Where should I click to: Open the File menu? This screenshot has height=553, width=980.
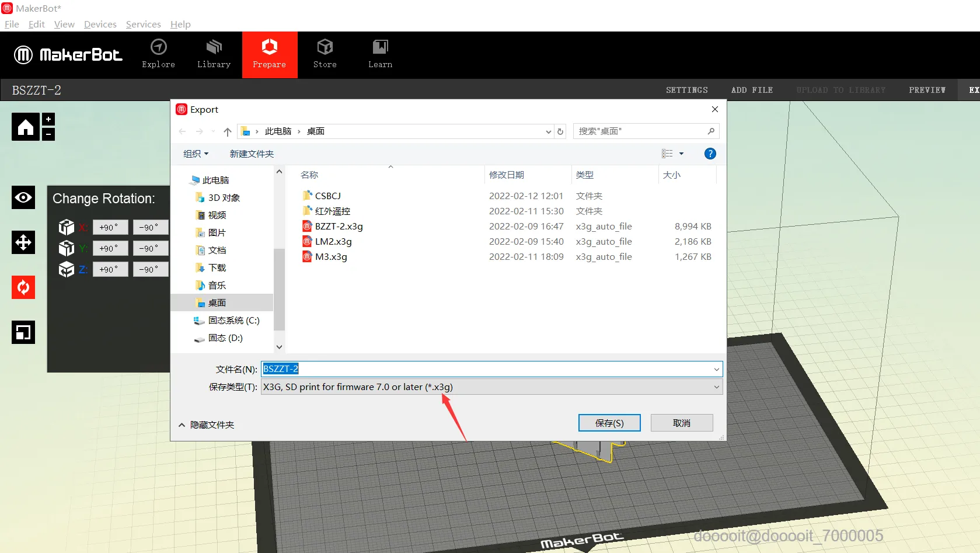click(12, 24)
